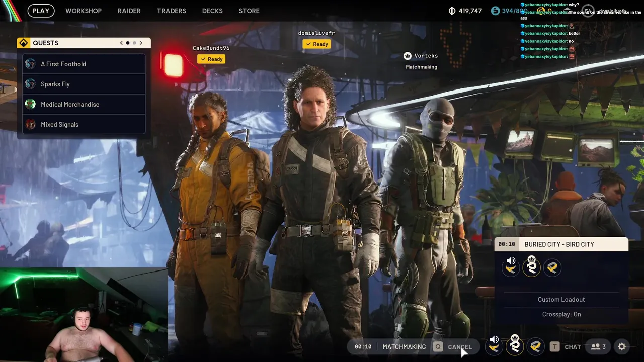Click the BURIED CITY - BIRD CITY title
The image size is (644, 362).
coord(559,244)
